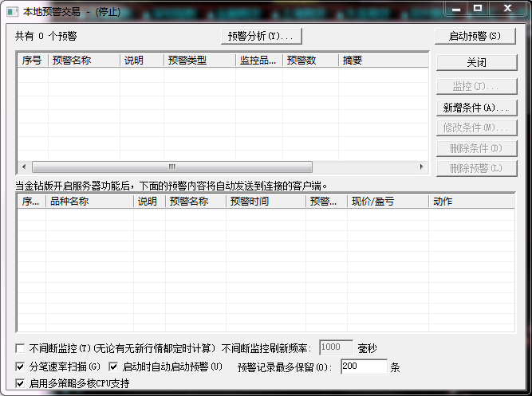Click the greyed 修改条件(M)... button
Screen dimensions: 532x396
(477, 127)
